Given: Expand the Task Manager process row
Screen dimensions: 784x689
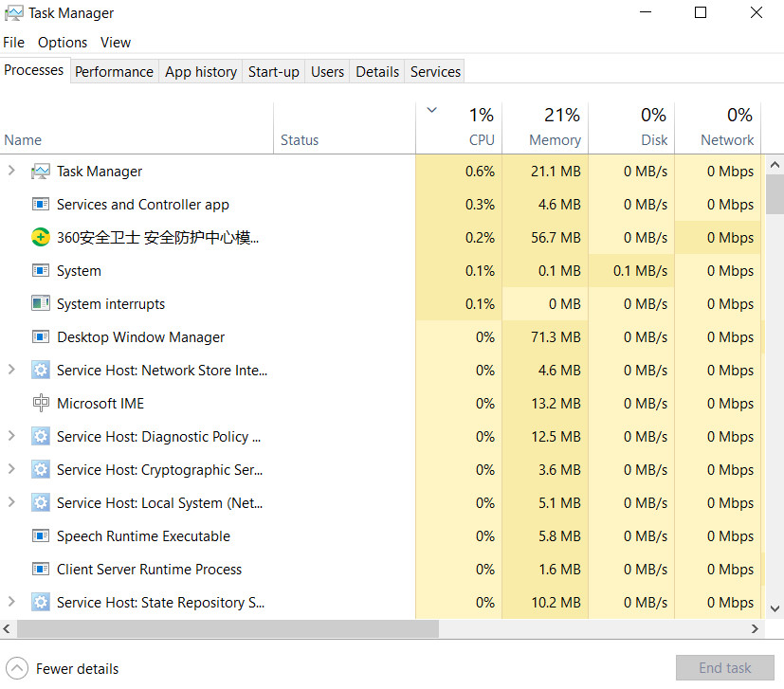Looking at the screenshot, I should click(11, 171).
